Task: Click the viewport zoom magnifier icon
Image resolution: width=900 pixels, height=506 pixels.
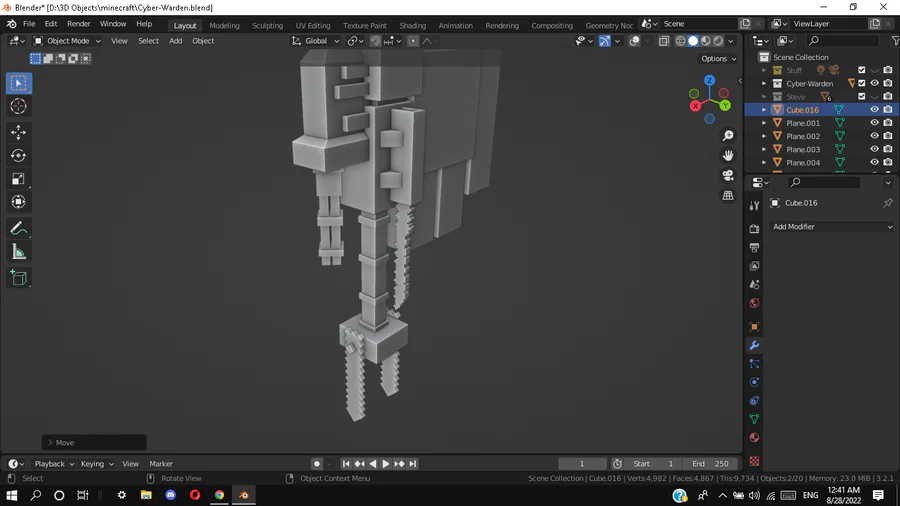Action: click(x=728, y=136)
